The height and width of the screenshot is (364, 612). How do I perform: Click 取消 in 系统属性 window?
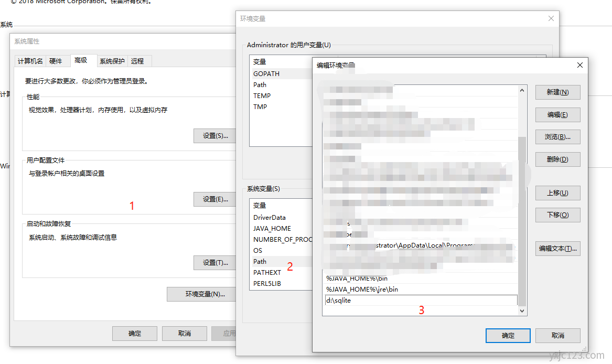pos(185,334)
